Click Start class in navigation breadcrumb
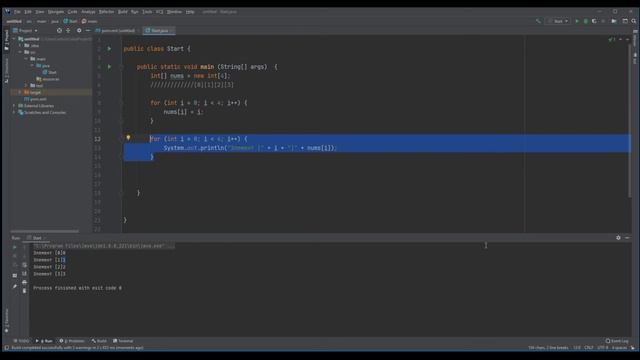Viewport: 640px width, 360px height. click(x=70, y=21)
